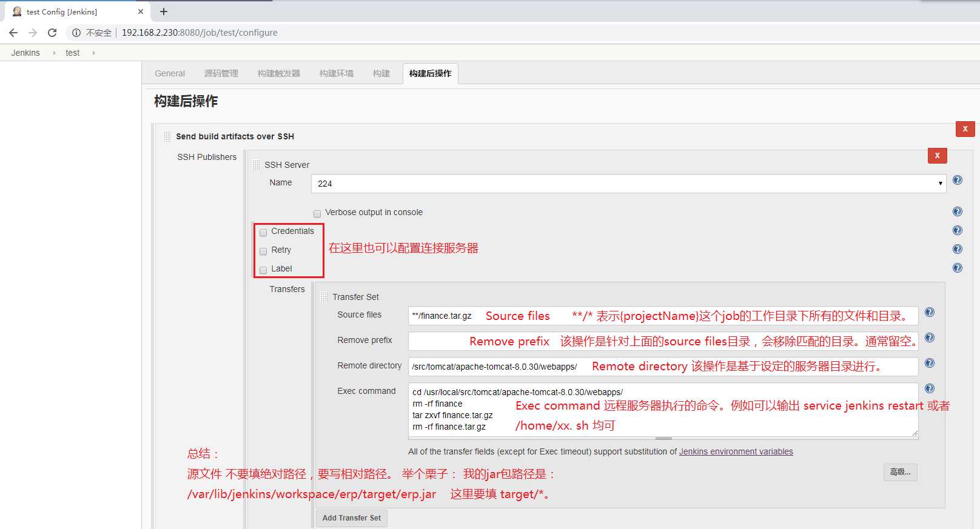The height and width of the screenshot is (529, 980).
Task: Tick the Credentials checkbox
Action: click(x=263, y=232)
